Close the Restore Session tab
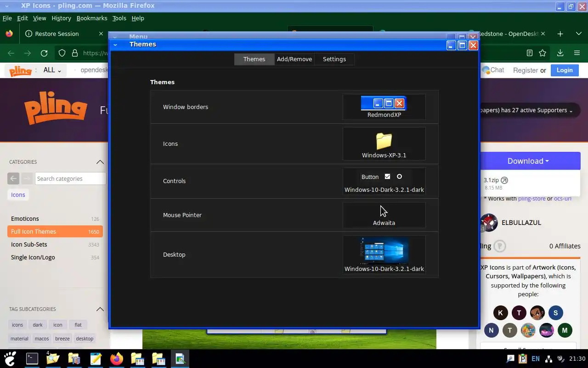 (101, 34)
